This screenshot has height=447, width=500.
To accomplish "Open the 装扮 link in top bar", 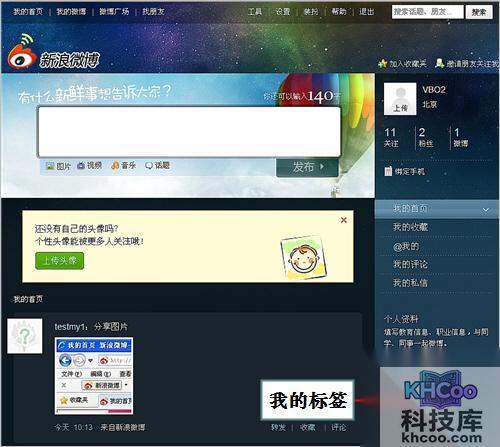I will (x=311, y=12).
